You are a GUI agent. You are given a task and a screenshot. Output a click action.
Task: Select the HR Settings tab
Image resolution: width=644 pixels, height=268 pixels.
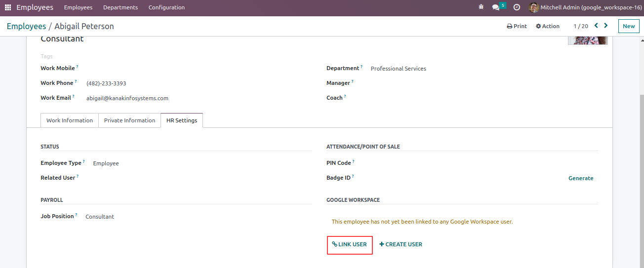(182, 120)
